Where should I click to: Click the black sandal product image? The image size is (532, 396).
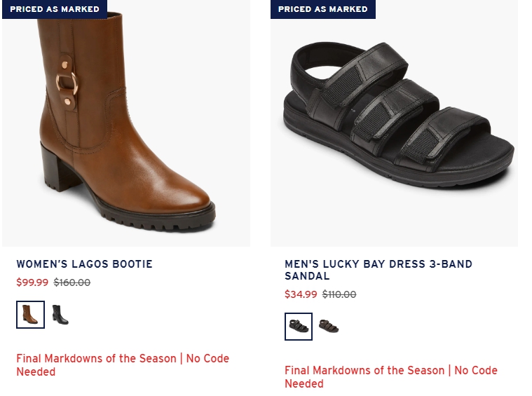[394, 123]
